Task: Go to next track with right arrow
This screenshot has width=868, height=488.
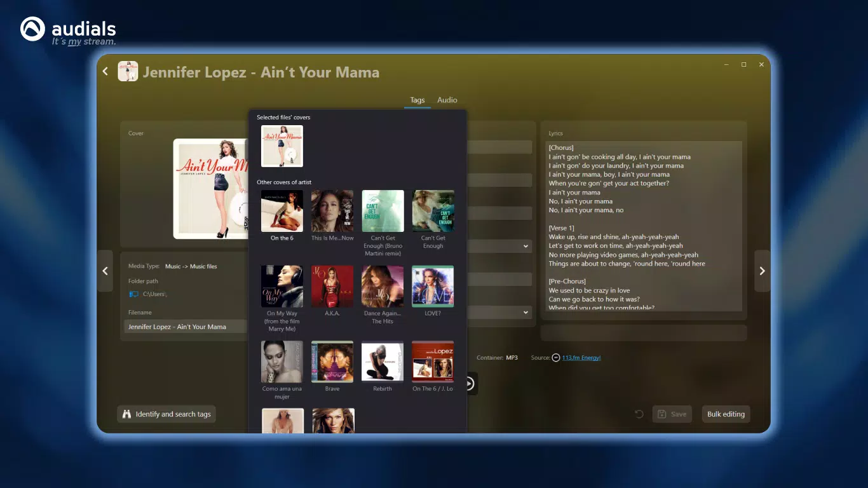Action: (x=762, y=271)
